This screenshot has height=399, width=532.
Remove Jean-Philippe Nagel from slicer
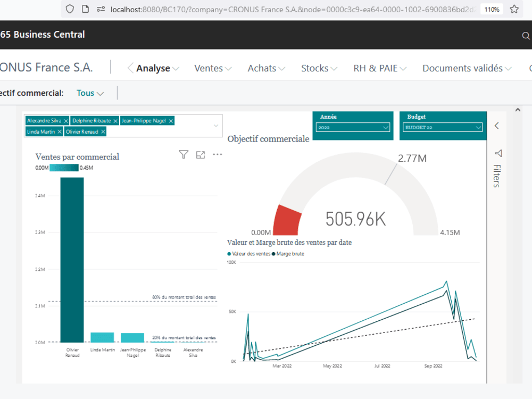[x=171, y=121]
